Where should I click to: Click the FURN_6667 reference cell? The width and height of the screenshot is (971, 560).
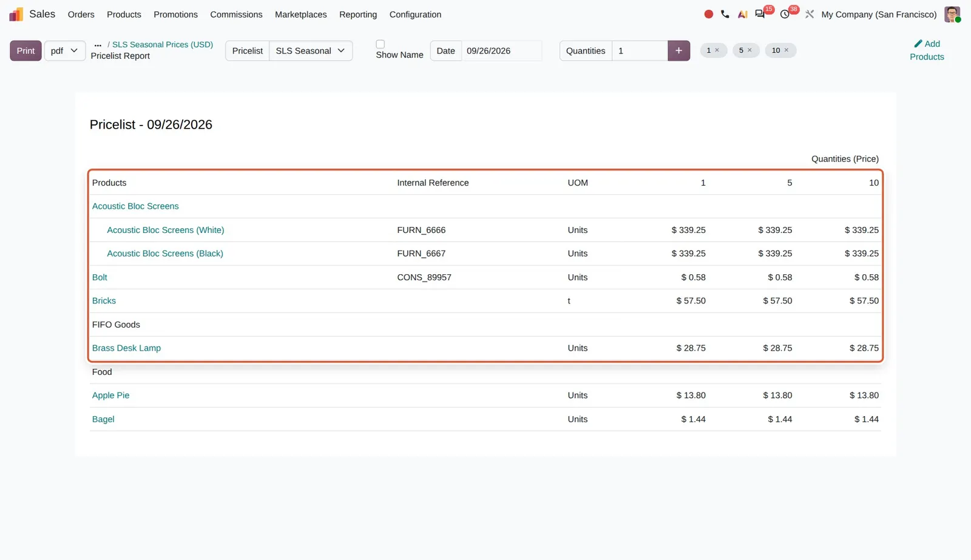pos(421,254)
